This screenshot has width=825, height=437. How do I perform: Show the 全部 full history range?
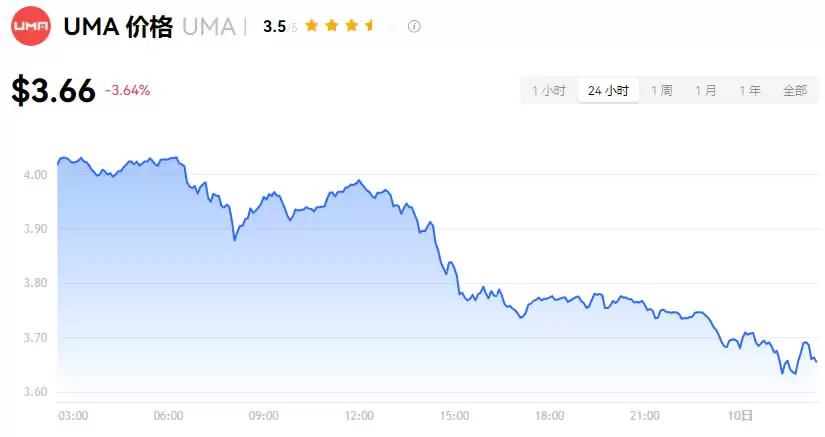[795, 91]
